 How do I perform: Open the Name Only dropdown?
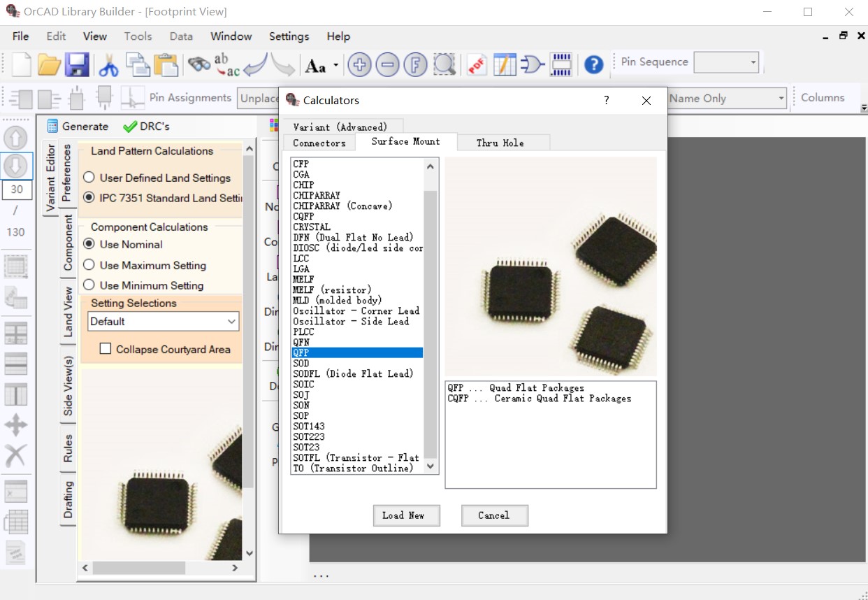[x=781, y=98]
